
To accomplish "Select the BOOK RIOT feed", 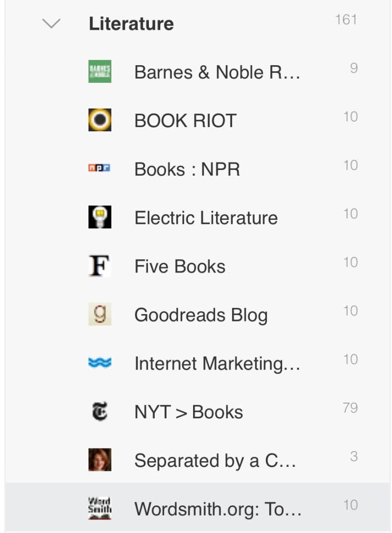I will [185, 121].
